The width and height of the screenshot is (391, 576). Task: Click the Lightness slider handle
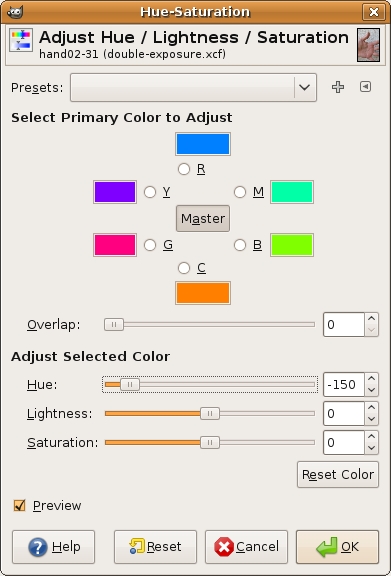(210, 414)
